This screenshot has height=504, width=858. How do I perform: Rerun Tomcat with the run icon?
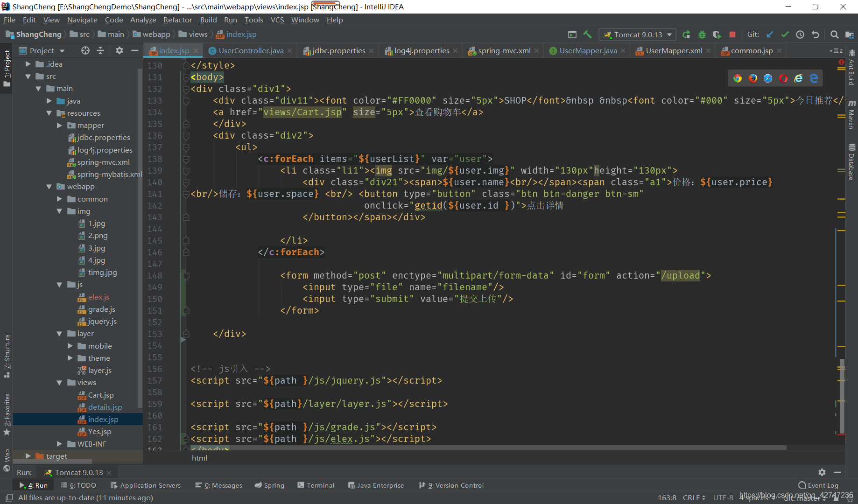686,35
